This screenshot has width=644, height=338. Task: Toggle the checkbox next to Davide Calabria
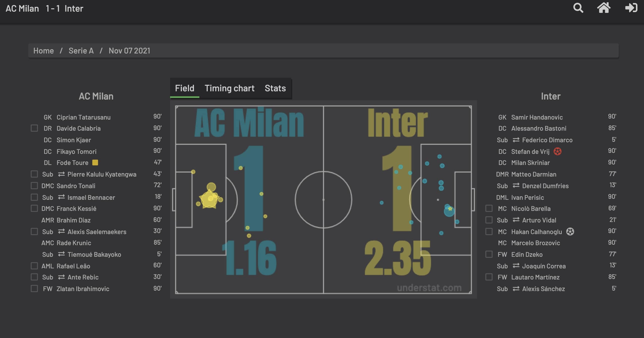(34, 128)
